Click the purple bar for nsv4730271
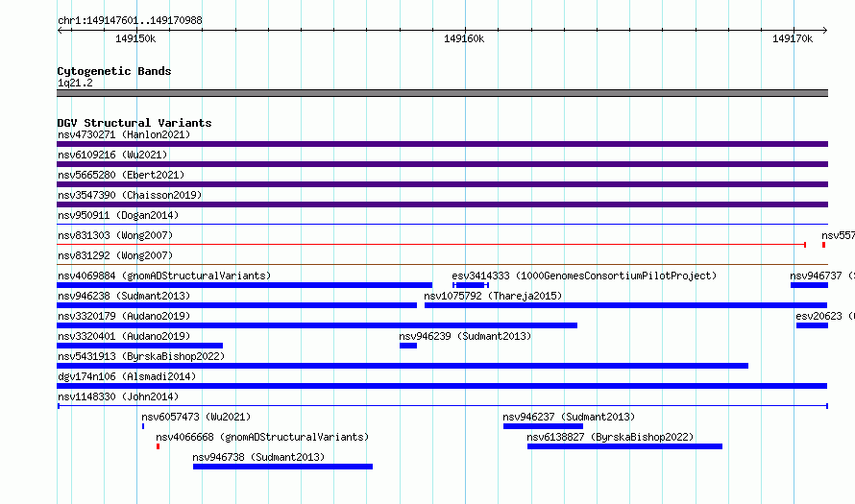The width and height of the screenshot is (855, 504). tap(442, 144)
